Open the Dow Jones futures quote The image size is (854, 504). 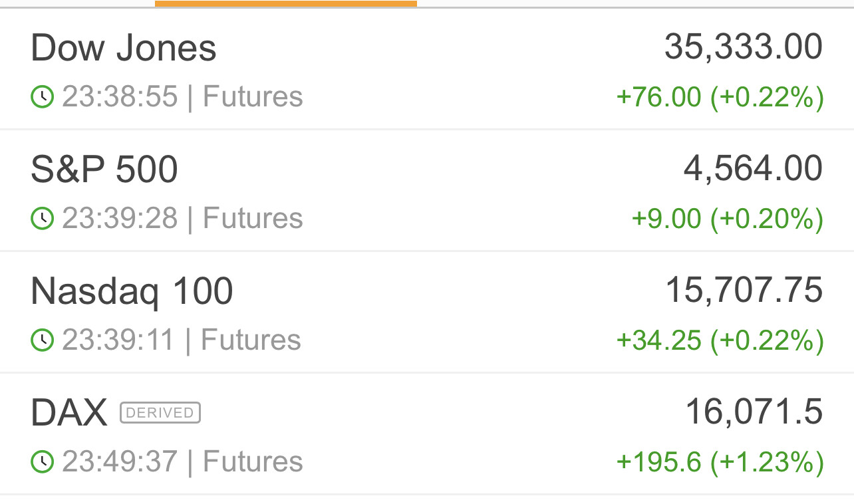click(124, 49)
